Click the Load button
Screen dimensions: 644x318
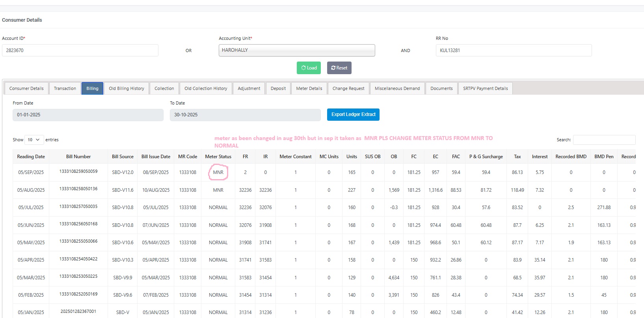[x=309, y=68]
